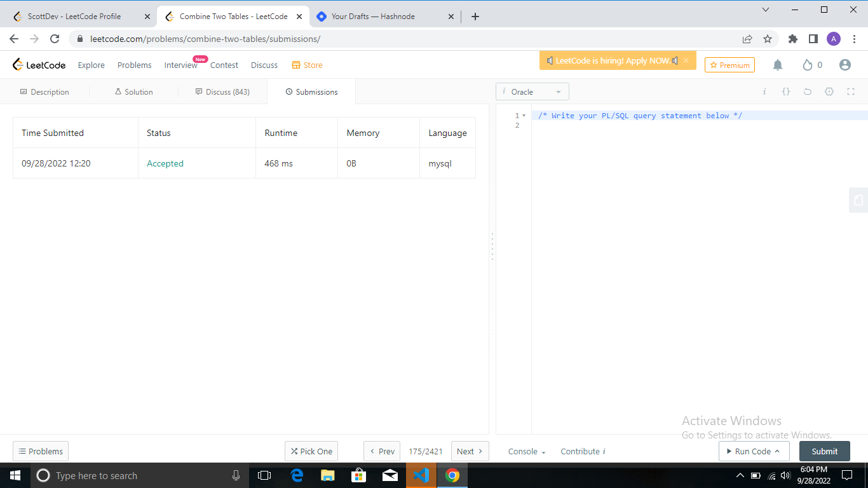Visit the LeetCode Store
The width and height of the screenshot is (868, 488).
click(307, 65)
